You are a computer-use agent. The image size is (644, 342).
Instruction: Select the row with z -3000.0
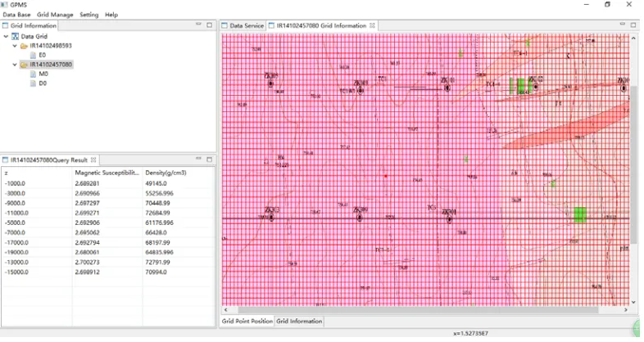(x=108, y=194)
